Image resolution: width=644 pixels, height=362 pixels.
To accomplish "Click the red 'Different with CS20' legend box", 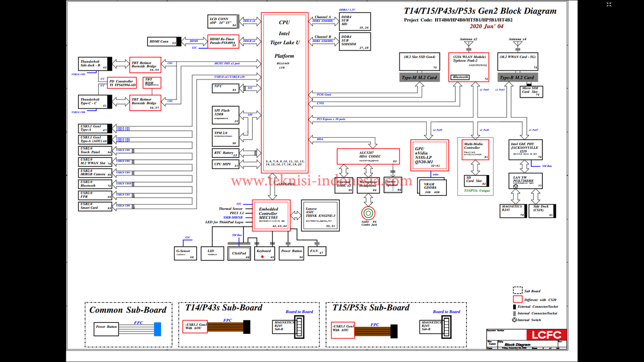I will [x=517, y=300].
